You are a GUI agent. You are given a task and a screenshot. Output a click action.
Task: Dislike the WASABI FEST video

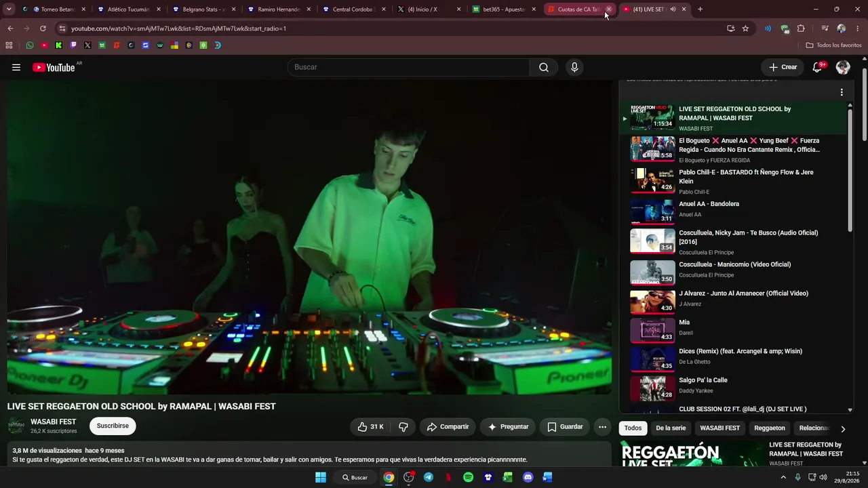[403, 427]
